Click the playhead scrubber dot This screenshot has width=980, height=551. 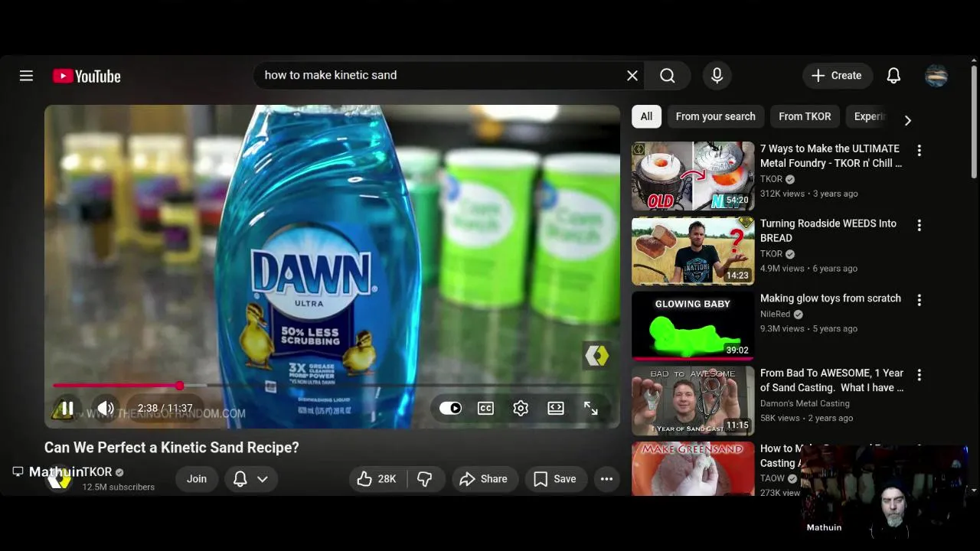tap(179, 386)
